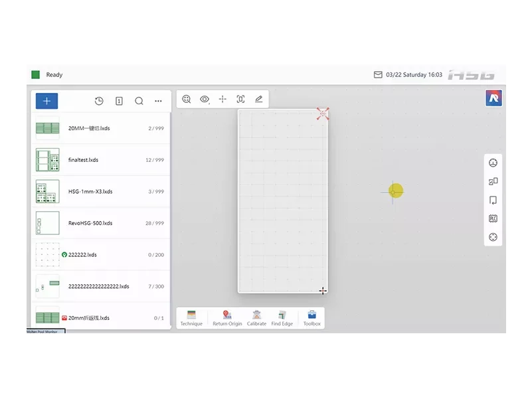Toggle the eye view visibility icon
Screen dimensions: 532x397
[x=205, y=99]
